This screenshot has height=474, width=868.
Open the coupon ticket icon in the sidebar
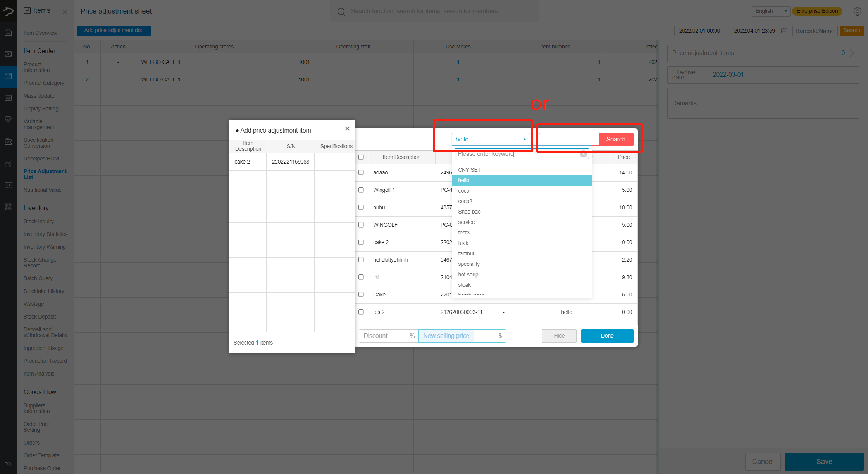8,141
